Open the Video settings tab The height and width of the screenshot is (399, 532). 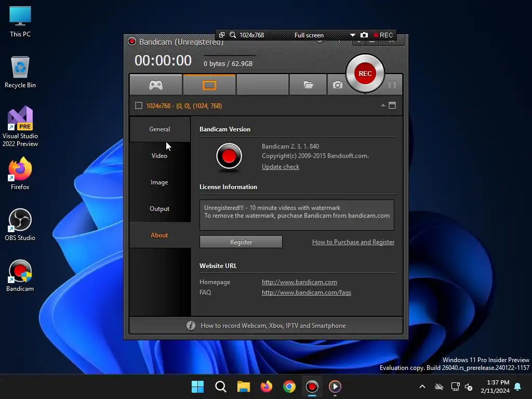[160, 156]
